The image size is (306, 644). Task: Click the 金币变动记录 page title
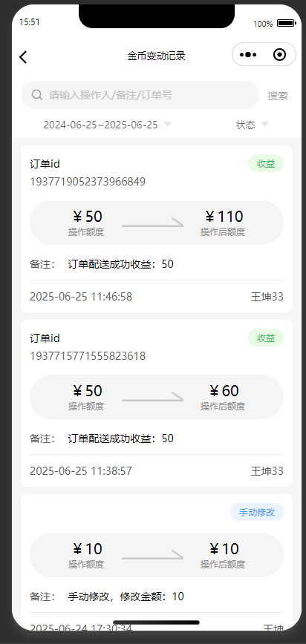click(x=156, y=56)
